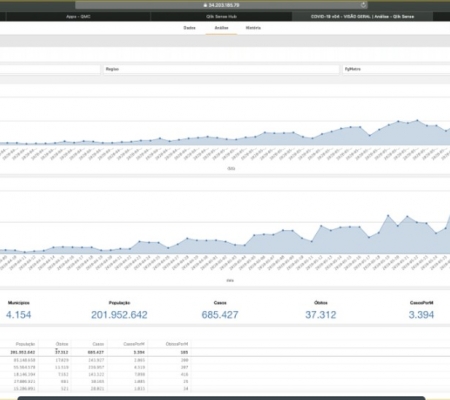Click the População column header in the table
450x400 pixels.
[25, 344]
